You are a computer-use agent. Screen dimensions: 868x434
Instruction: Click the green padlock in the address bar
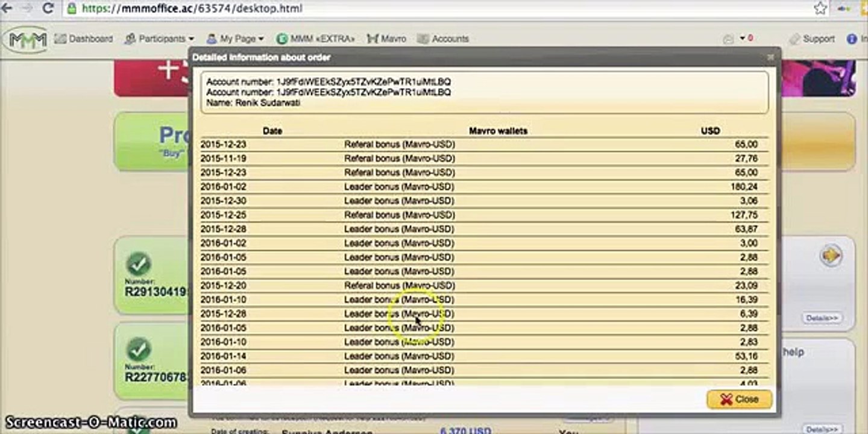[72, 8]
